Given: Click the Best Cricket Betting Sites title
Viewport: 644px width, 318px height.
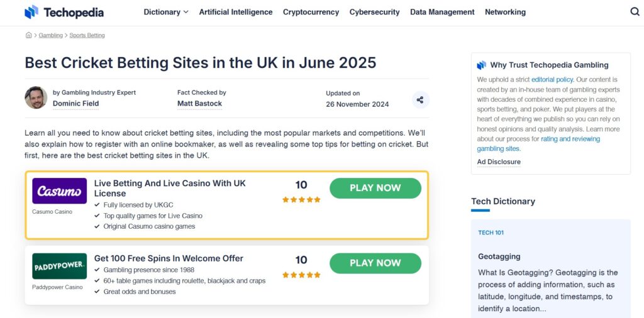Looking at the screenshot, I should click(x=201, y=63).
